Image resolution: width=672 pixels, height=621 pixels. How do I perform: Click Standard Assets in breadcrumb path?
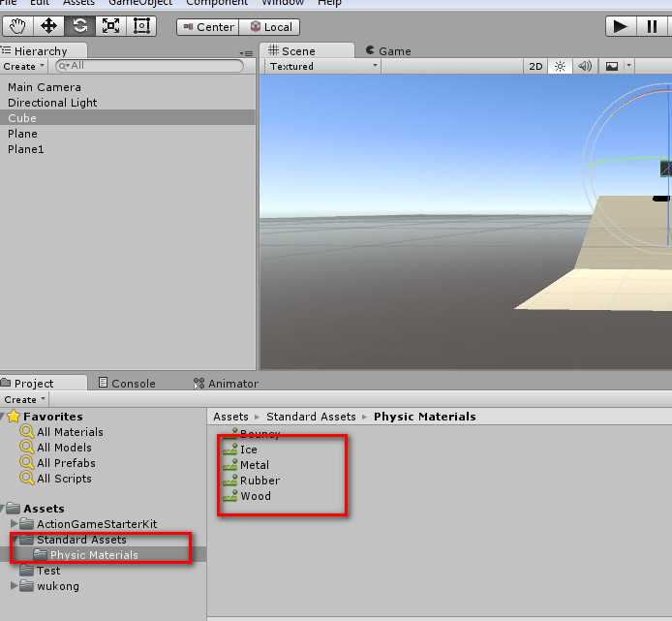311,417
